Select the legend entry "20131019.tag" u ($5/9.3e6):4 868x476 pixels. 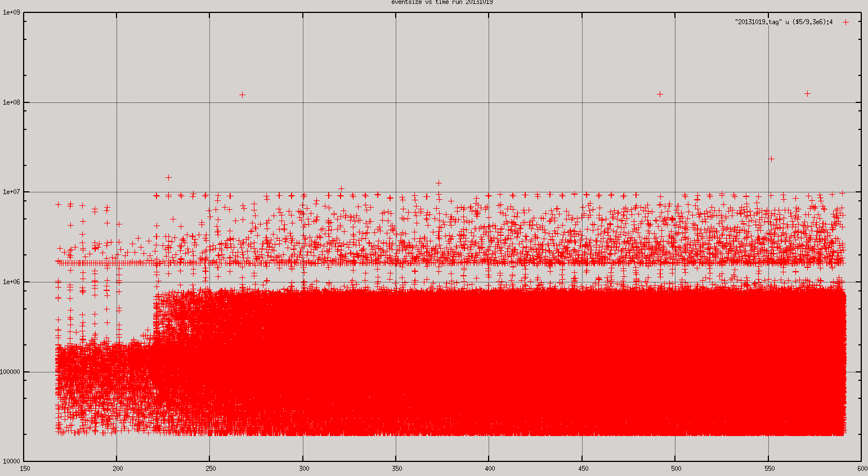[x=784, y=22]
